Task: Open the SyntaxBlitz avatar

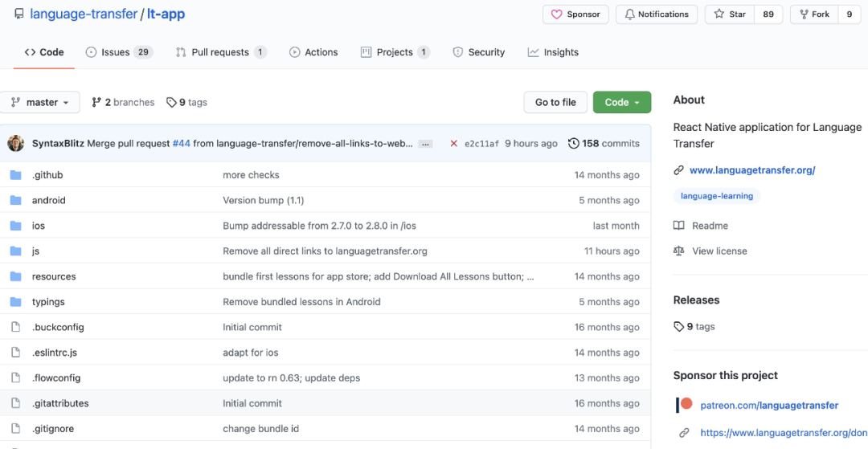Action: click(15, 143)
